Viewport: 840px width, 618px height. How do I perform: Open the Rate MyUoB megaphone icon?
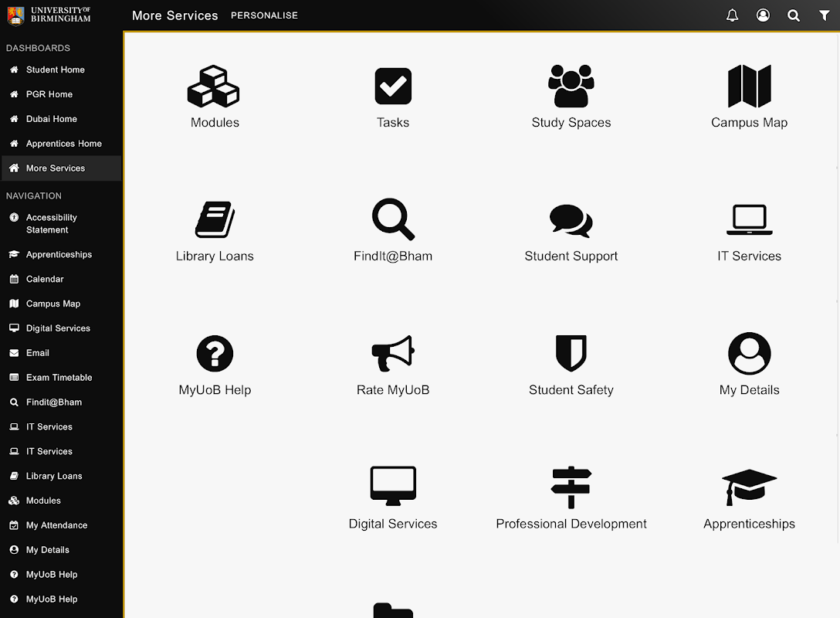click(393, 353)
